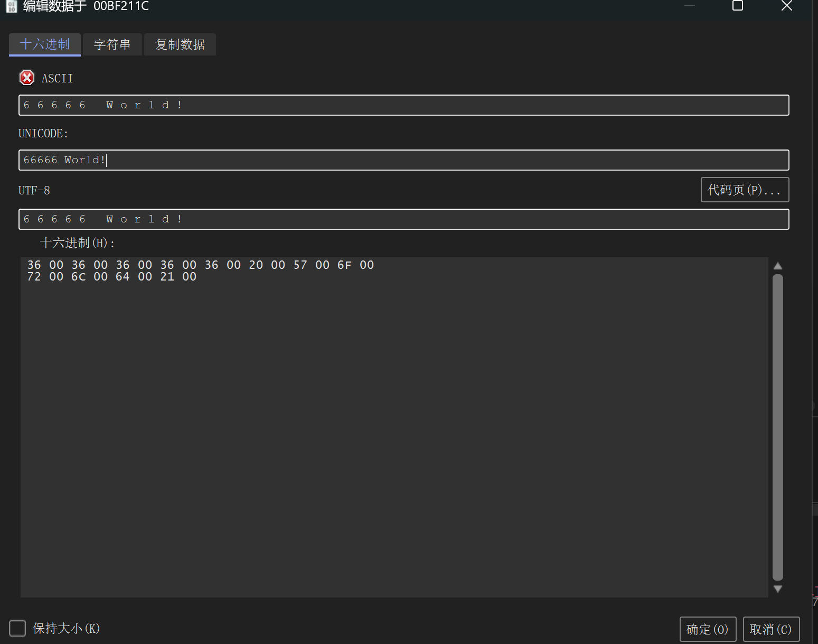Click the vertical scrollbar thumb of hex view
Screen dimensions: 818x644
777,427
